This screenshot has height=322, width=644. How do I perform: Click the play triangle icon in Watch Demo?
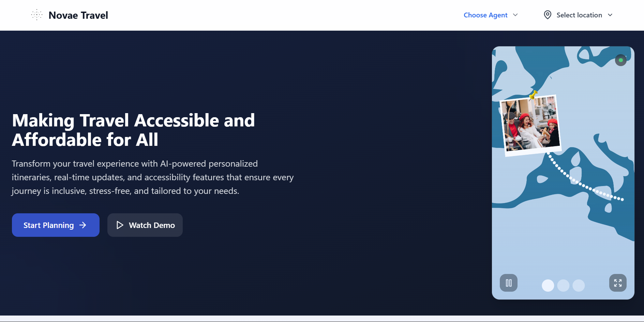coord(120,225)
